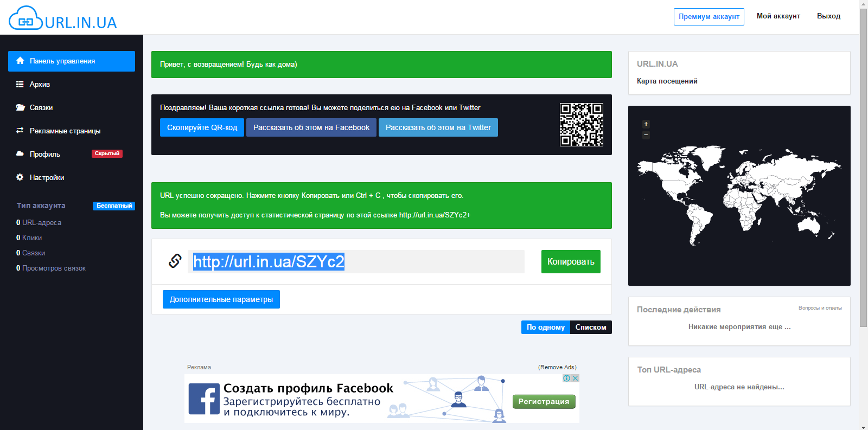
Task: Click the Связки folder icon
Action: (x=20, y=107)
